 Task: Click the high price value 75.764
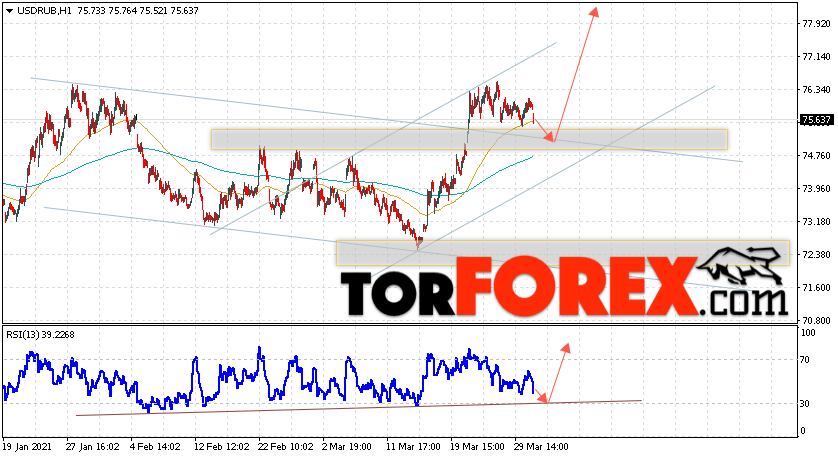(x=122, y=11)
